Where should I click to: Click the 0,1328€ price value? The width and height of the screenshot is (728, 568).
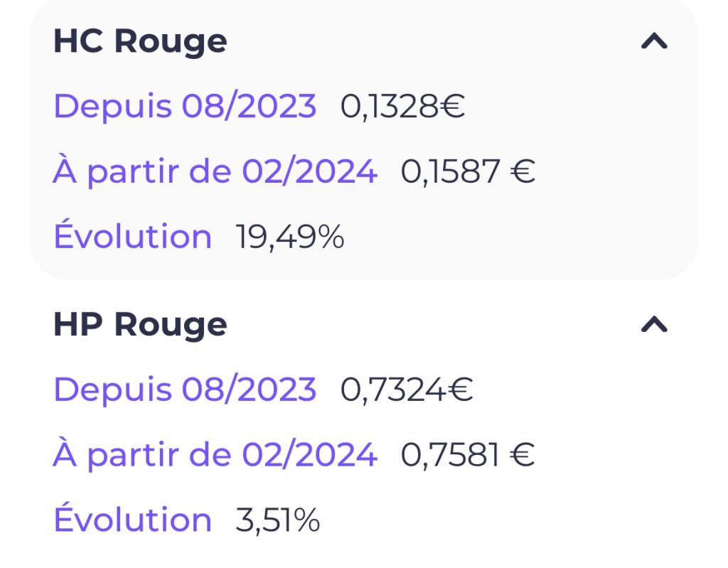click(x=402, y=107)
